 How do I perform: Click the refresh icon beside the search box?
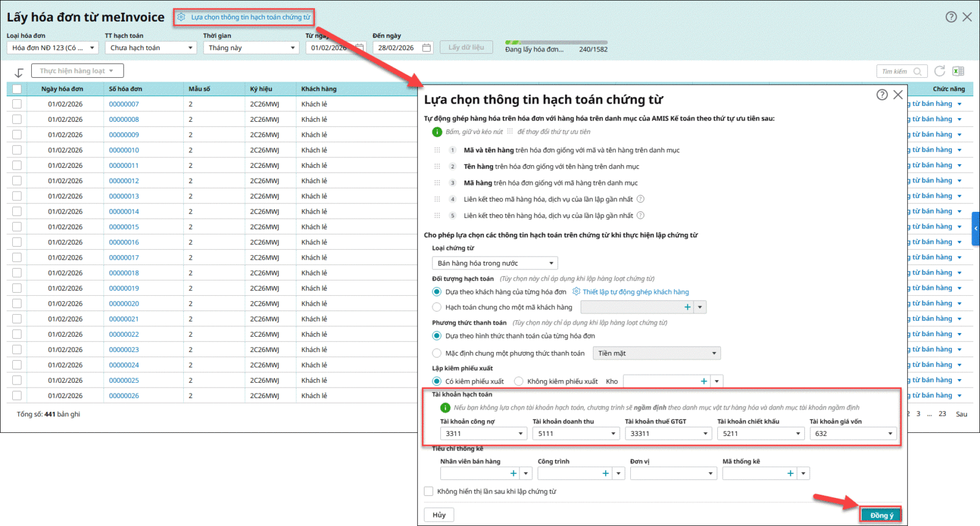coord(940,71)
